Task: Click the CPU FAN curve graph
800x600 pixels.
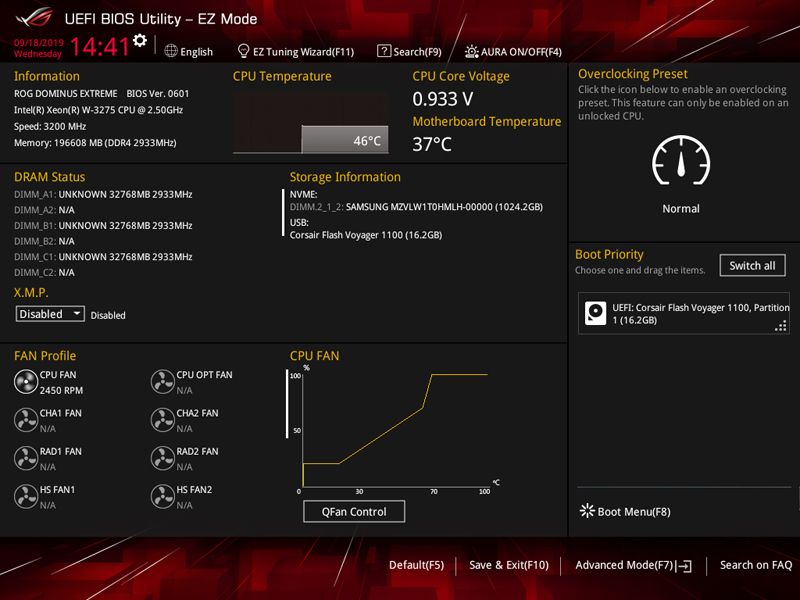Action: coord(395,429)
